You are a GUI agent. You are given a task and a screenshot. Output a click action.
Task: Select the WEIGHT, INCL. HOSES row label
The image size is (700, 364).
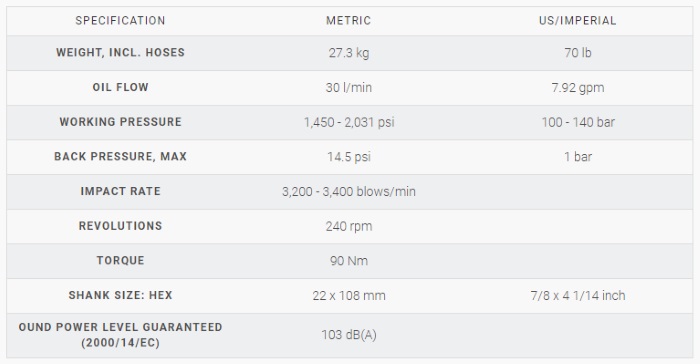[120, 52]
